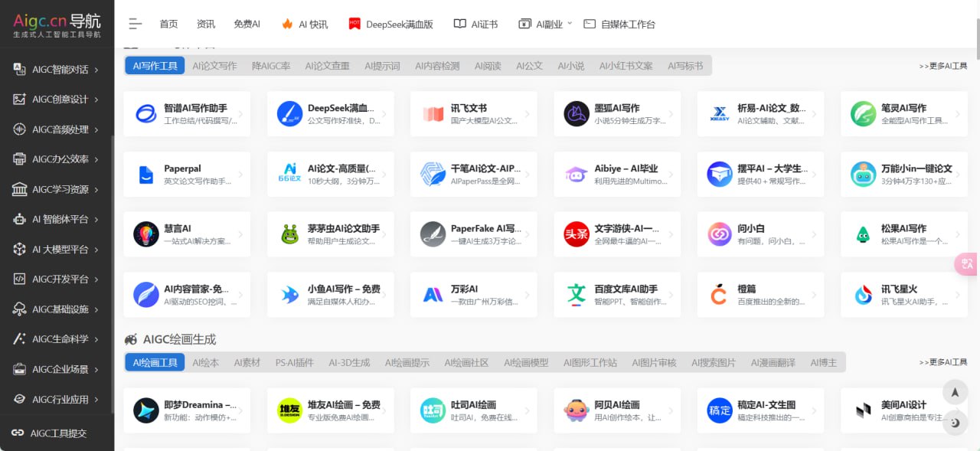Click the Aigc.cn导航 site logo
This screenshot has width=980, height=451.
click(57, 24)
